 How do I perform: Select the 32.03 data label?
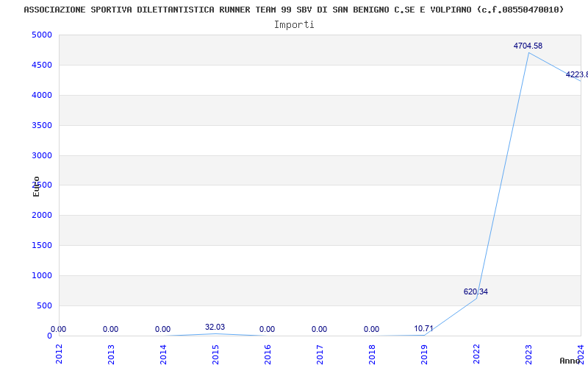pyautogui.click(x=215, y=327)
